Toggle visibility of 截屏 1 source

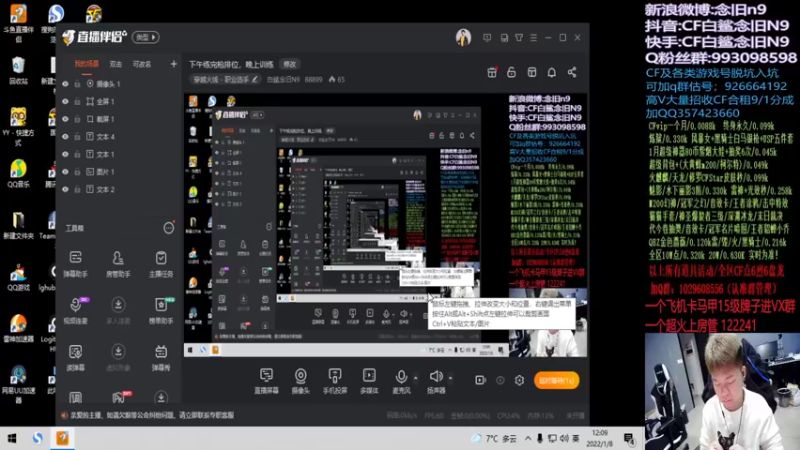click(x=65, y=119)
